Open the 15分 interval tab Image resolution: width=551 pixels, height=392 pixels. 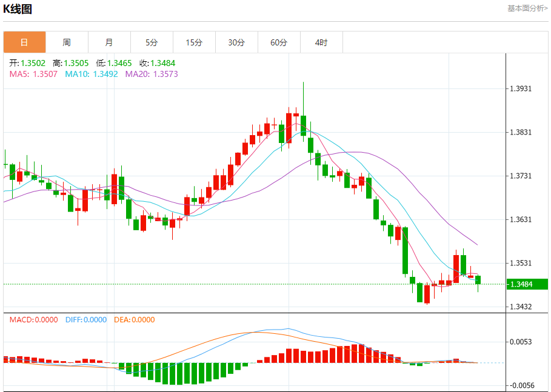[195, 42]
